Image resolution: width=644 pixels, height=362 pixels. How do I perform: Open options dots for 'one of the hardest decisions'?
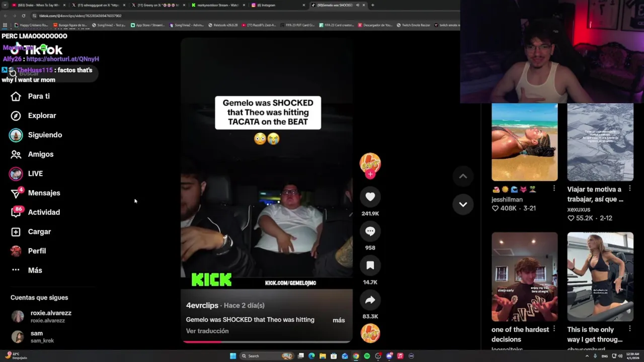(x=554, y=329)
